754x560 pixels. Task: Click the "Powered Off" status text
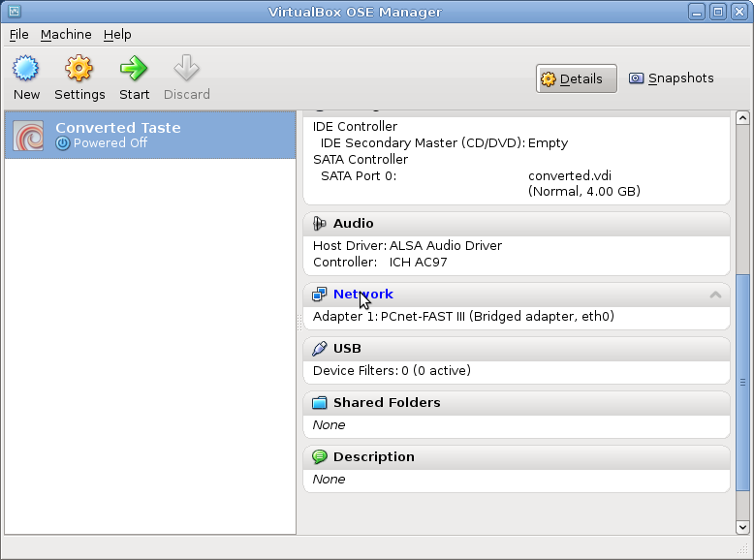(110, 143)
